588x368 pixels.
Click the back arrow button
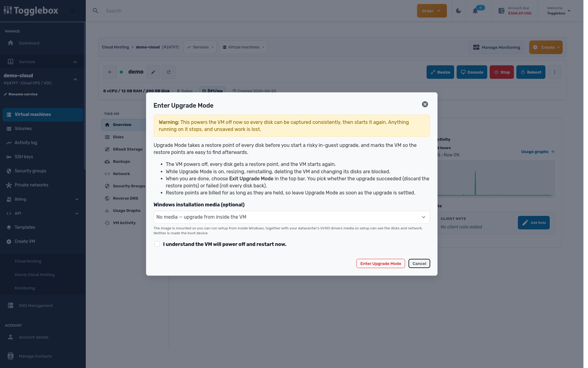(x=110, y=72)
